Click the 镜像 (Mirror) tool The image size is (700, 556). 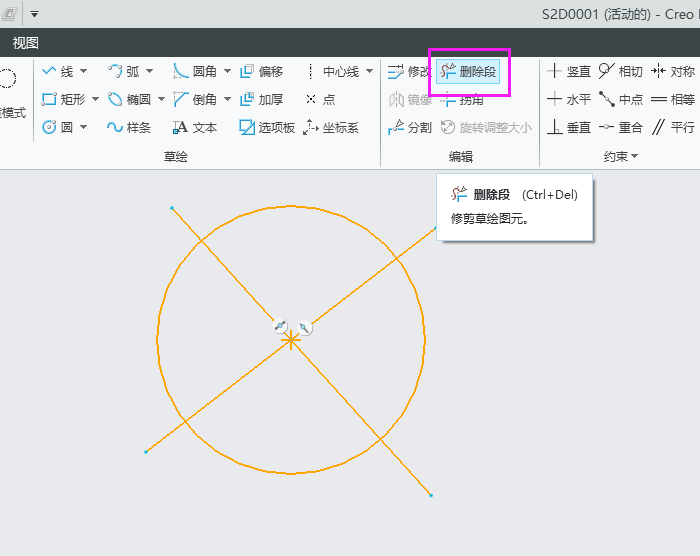pos(410,100)
